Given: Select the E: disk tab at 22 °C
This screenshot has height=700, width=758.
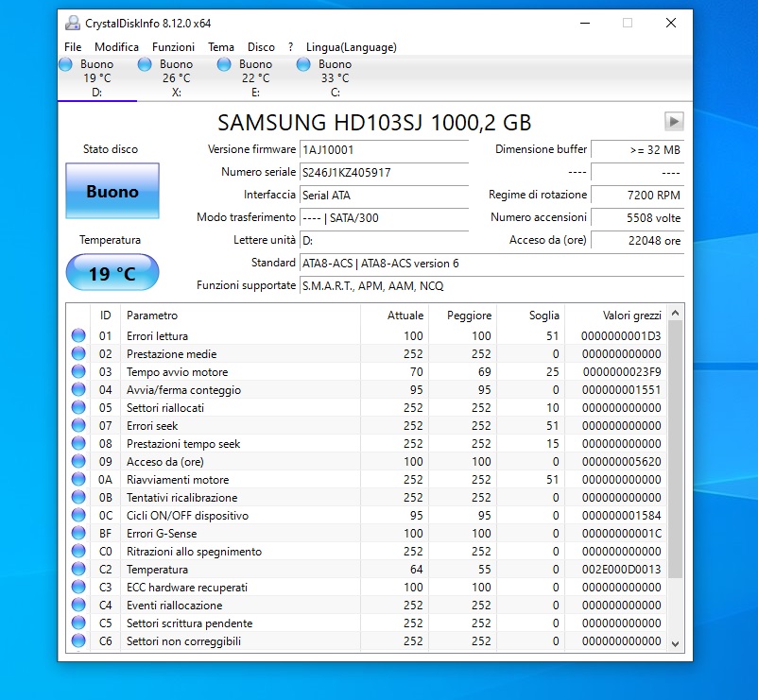Looking at the screenshot, I should click(x=256, y=77).
